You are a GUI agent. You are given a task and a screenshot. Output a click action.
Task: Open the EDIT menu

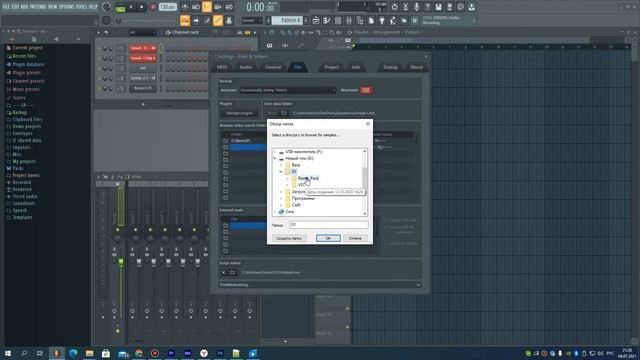pyautogui.click(x=15, y=7)
